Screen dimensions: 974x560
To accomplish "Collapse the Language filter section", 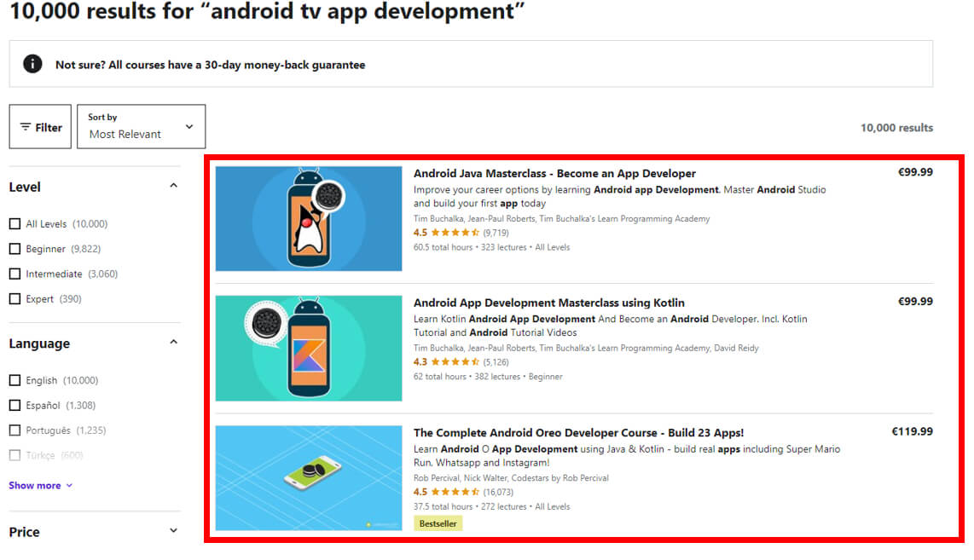I will pos(173,342).
